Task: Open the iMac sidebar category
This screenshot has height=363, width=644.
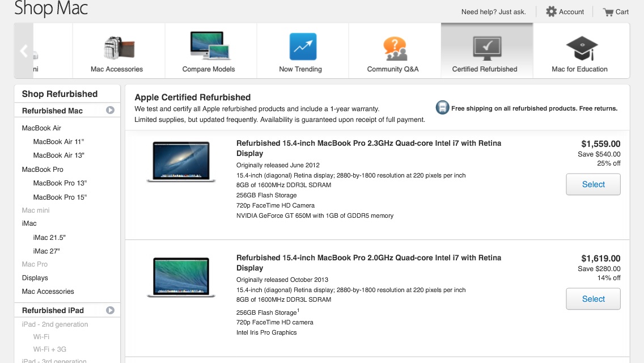Action: (29, 223)
